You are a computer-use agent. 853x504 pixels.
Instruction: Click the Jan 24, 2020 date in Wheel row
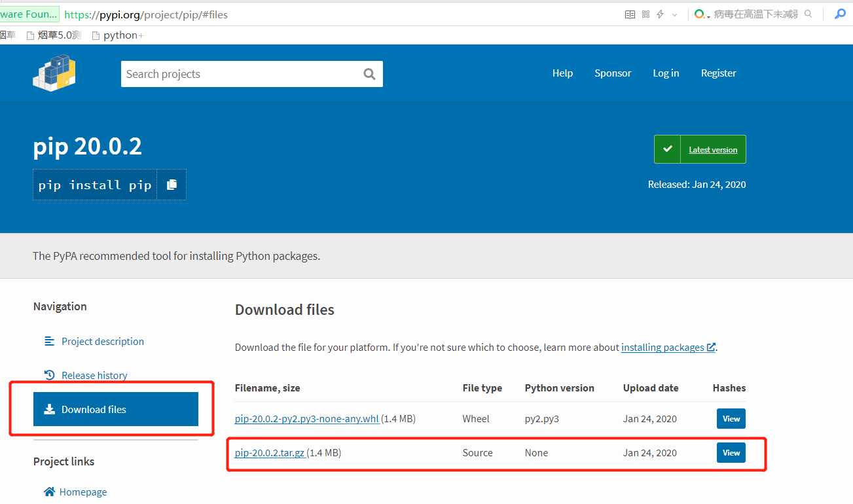click(x=650, y=418)
